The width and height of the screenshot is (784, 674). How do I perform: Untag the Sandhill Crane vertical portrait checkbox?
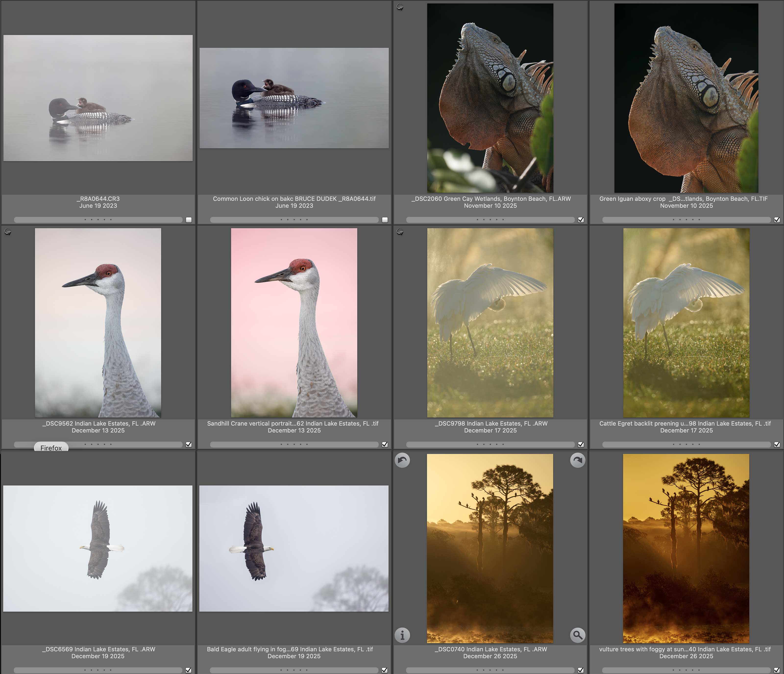coord(385,445)
